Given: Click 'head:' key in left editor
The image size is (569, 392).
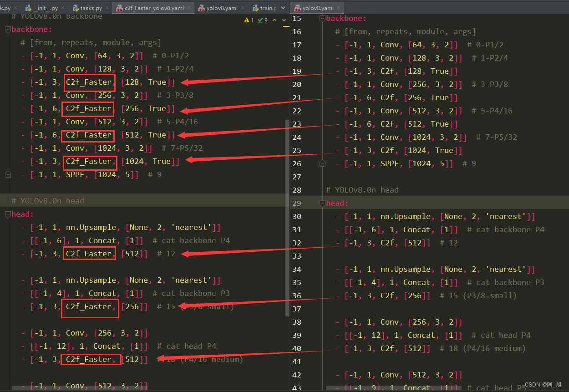Looking at the screenshot, I should tap(23, 214).
